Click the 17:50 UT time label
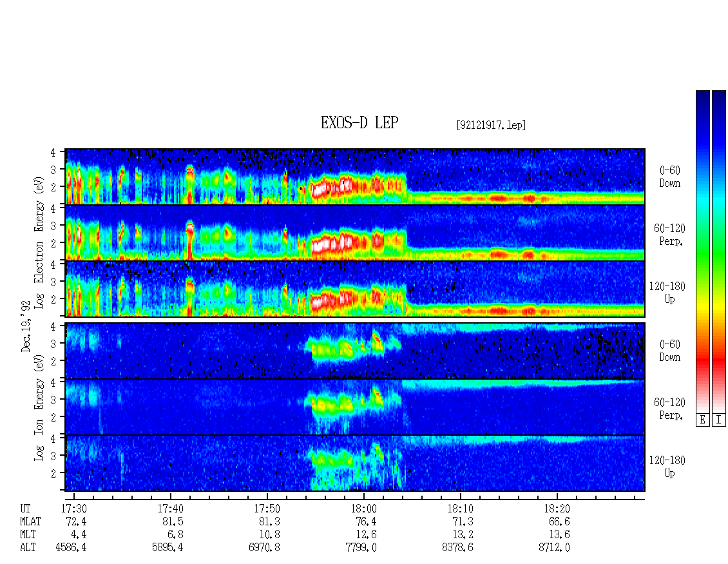 click(x=267, y=509)
